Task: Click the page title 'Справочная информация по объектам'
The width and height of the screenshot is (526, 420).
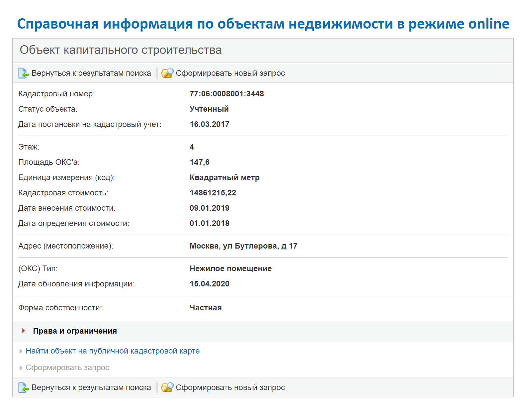Action: click(263, 24)
